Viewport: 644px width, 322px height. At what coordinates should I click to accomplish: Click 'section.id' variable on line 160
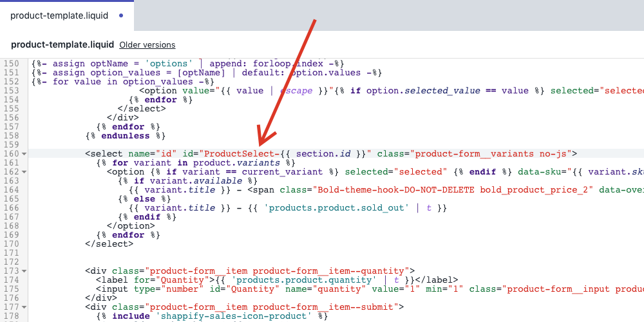[323, 154]
